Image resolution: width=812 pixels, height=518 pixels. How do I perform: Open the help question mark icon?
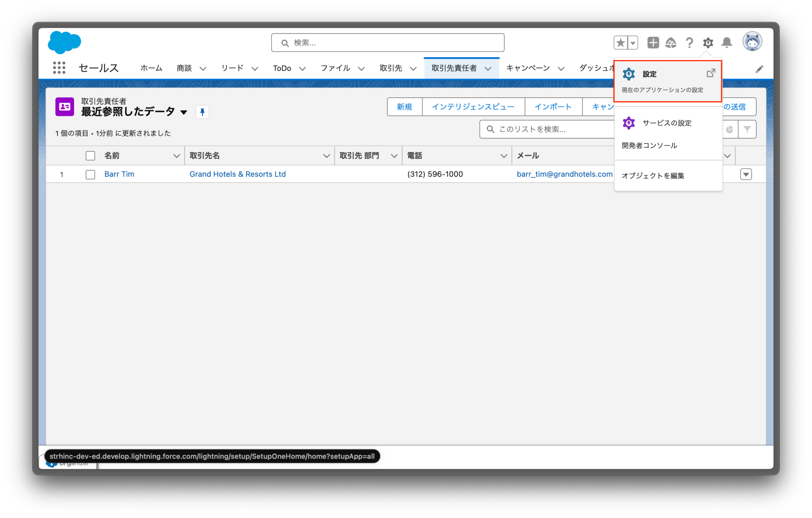[x=689, y=42]
